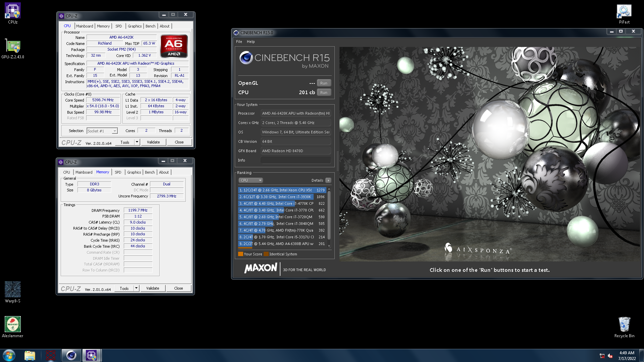Viewport: 644px width, 362px height.
Task: Click Validate in top CPU-Z window
Action: [x=153, y=142]
